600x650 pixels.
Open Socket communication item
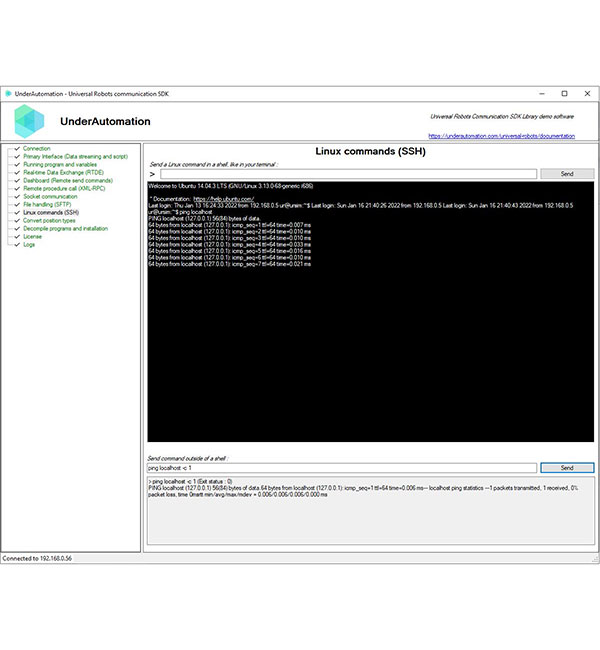[50, 196]
